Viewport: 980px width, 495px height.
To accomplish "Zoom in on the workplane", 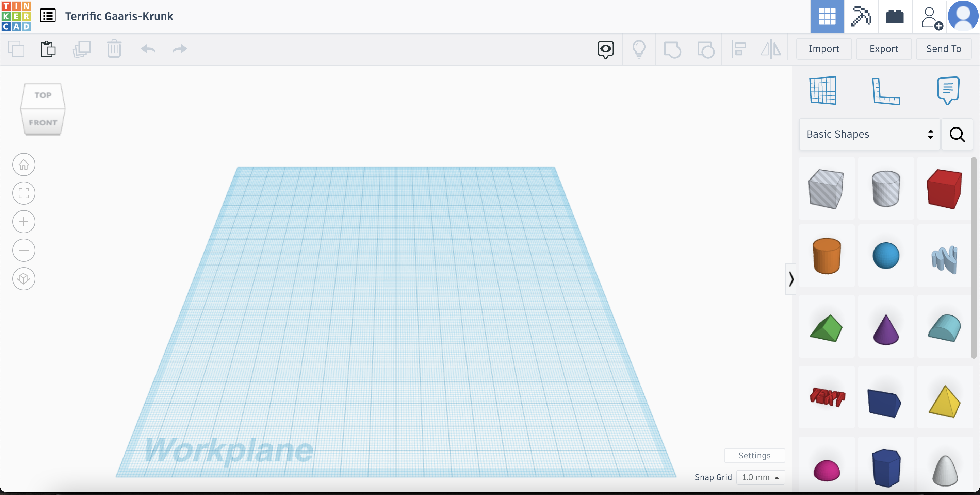I will coord(23,222).
